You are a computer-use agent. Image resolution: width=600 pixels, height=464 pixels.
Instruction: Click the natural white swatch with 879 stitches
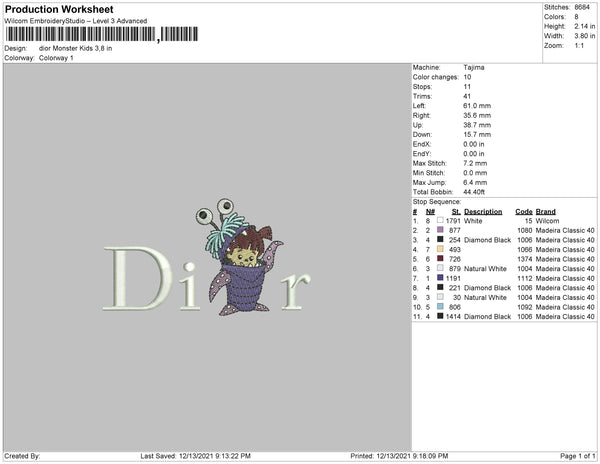pos(440,268)
